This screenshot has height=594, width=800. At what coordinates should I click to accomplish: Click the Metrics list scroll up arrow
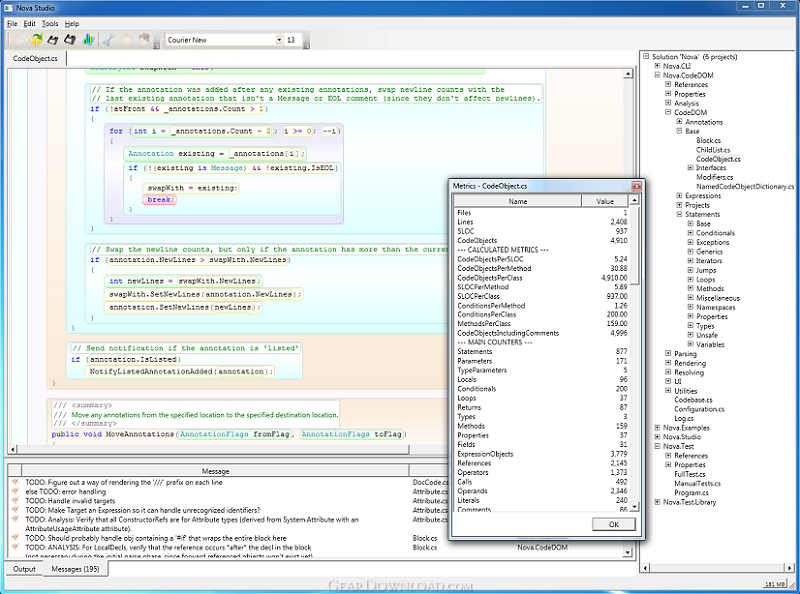pyautogui.click(x=634, y=201)
